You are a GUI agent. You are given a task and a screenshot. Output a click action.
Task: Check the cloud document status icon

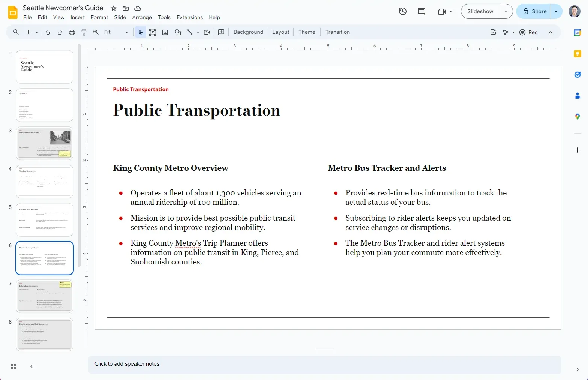(x=138, y=8)
